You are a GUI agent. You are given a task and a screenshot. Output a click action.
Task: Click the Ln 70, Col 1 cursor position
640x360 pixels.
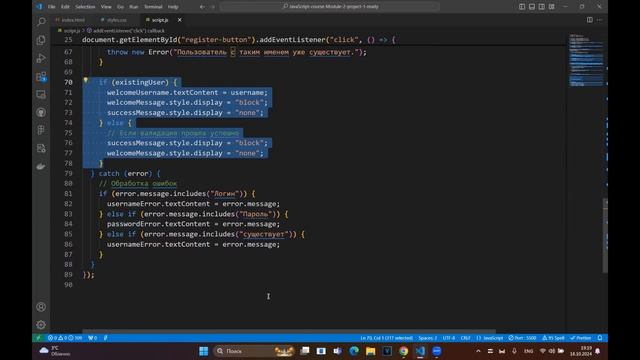coord(387,338)
